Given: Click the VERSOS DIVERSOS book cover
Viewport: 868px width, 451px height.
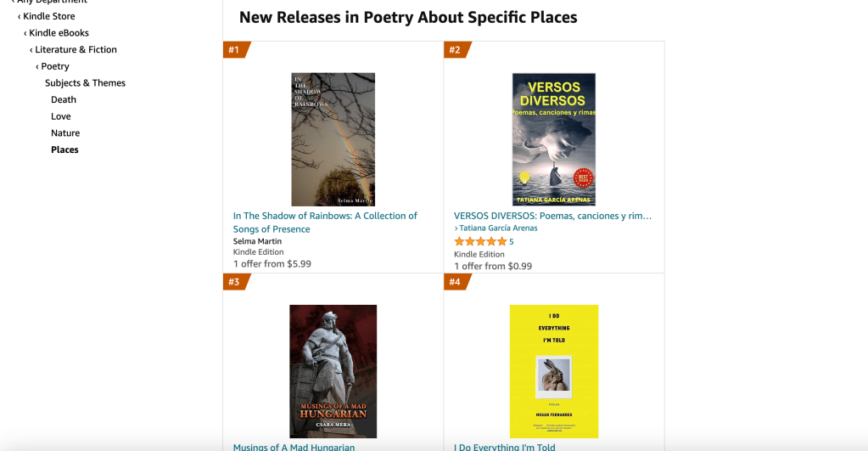Looking at the screenshot, I should (553, 139).
